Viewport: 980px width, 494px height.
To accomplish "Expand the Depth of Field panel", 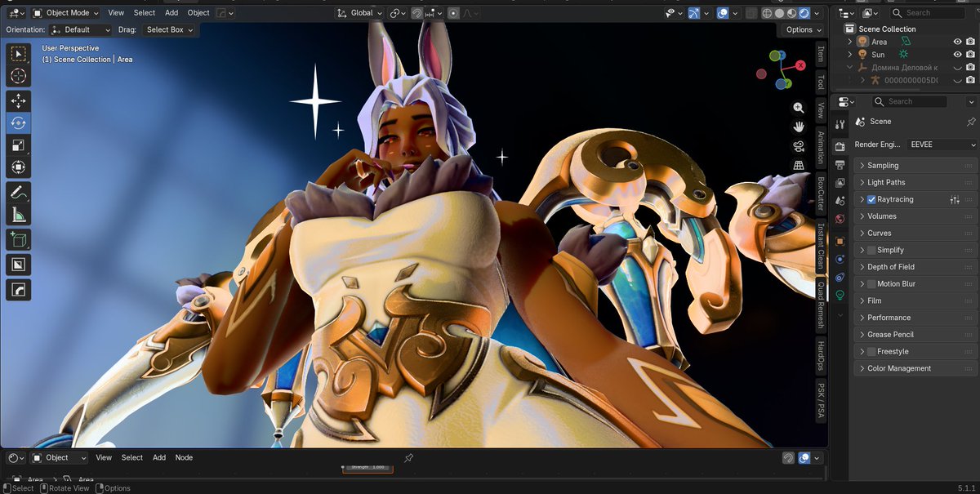I will click(915, 267).
